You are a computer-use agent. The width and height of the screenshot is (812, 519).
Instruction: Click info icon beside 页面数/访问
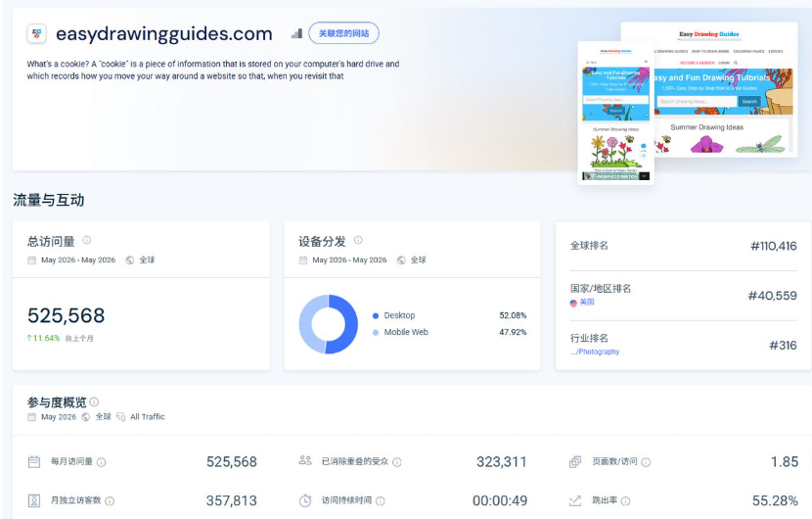646,462
